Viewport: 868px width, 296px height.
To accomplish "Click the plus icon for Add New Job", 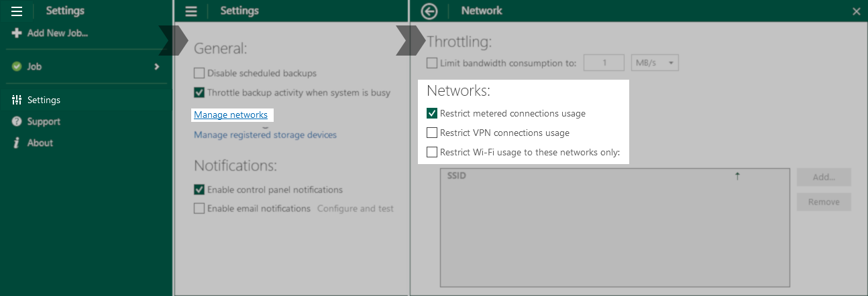I will pos(17,33).
